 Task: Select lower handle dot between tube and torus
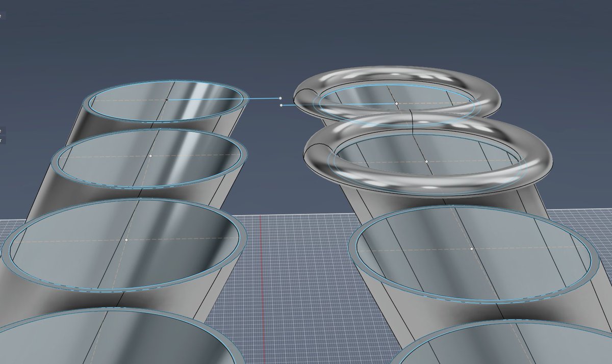(x=282, y=105)
